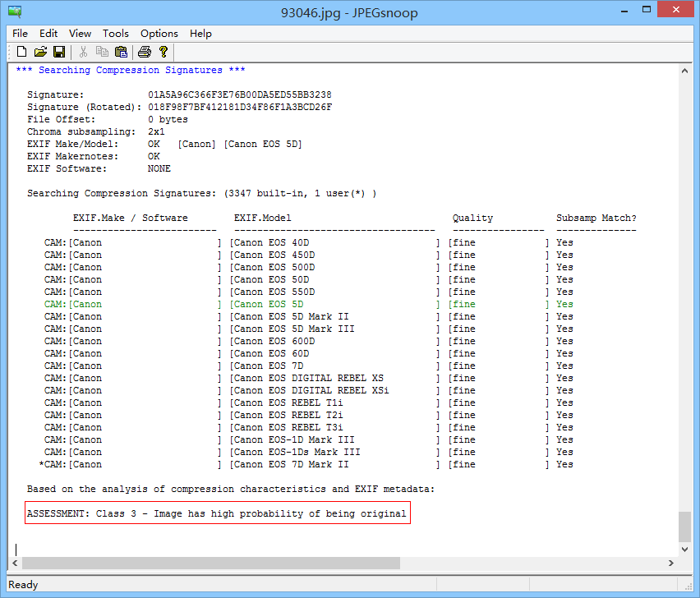Screen dimensions: 700x598
Task: Open the File menu
Action: [x=20, y=34]
